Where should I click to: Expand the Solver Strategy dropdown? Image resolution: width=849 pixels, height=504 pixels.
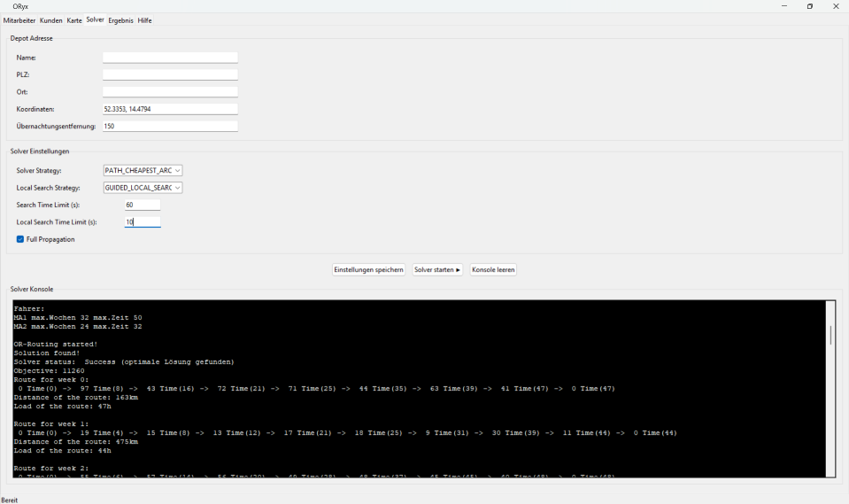point(143,171)
